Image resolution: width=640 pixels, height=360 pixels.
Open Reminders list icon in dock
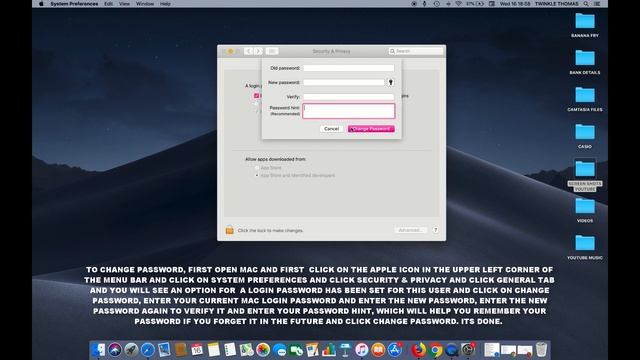pyautogui.click(x=230, y=350)
